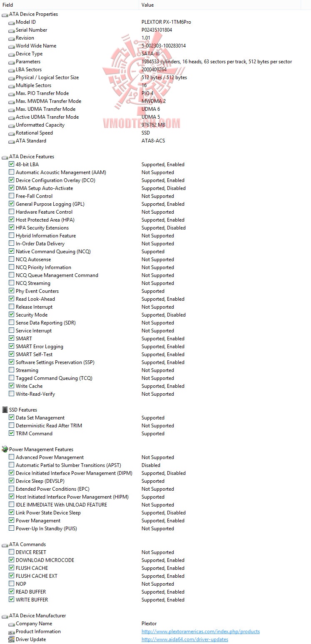The image size is (311, 644).
Task: Select the Phy Event Counters row label
Action: tap(37, 291)
